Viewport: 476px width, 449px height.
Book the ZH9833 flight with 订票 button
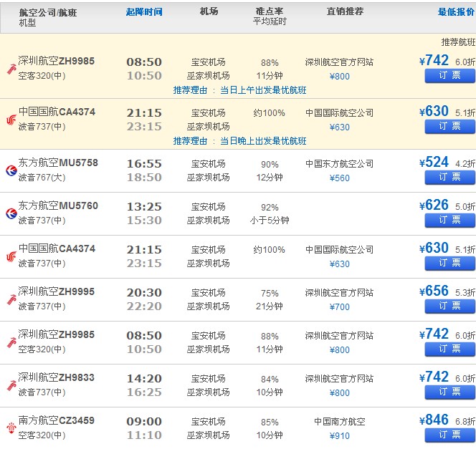pyautogui.click(x=450, y=392)
